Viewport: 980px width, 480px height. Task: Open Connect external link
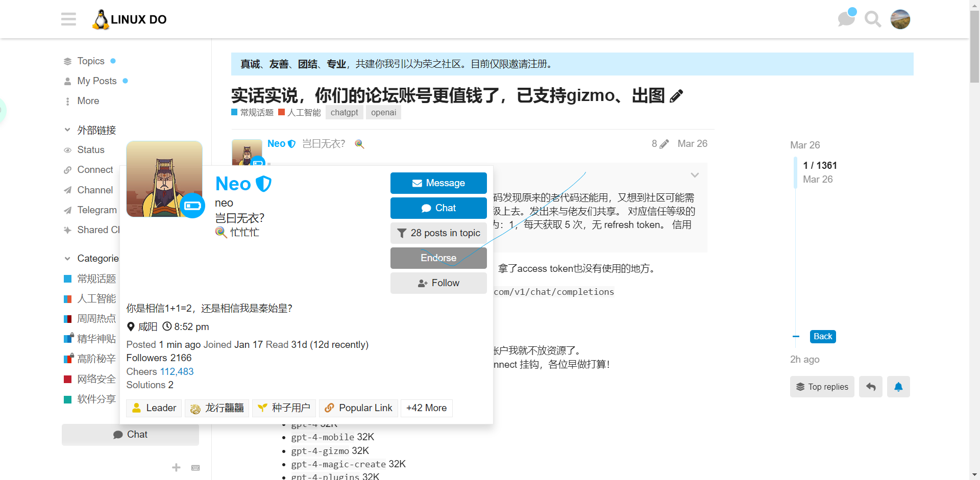tap(94, 170)
